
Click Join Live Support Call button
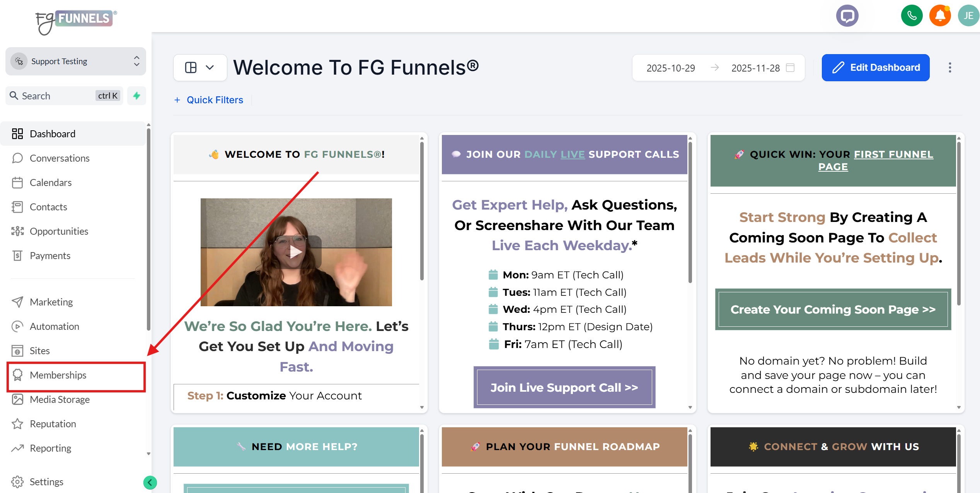point(564,387)
